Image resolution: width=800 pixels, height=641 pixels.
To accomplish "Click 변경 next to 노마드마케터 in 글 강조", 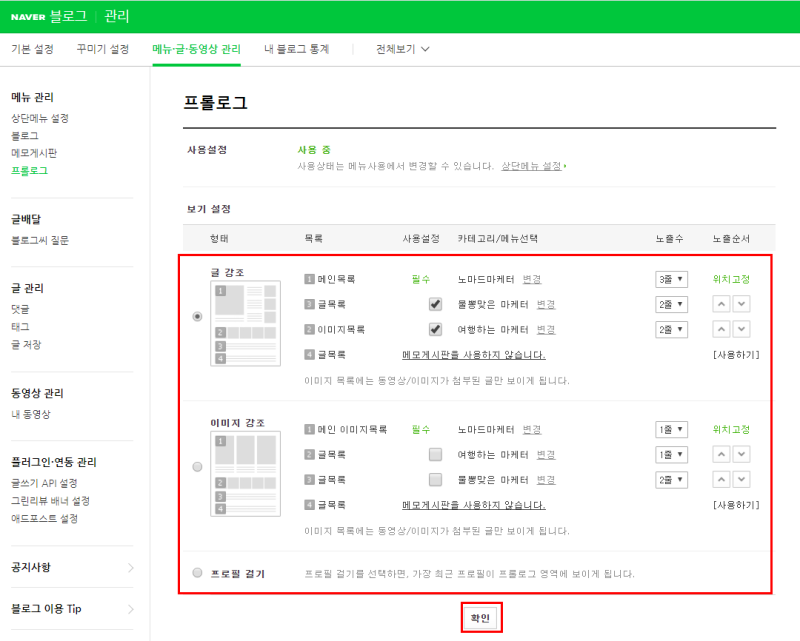I will tap(532, 279).
